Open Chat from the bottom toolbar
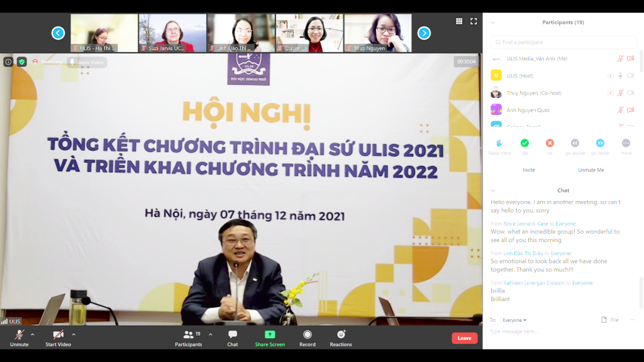Viewport: 644px width, 362px height. coord(233,338)
